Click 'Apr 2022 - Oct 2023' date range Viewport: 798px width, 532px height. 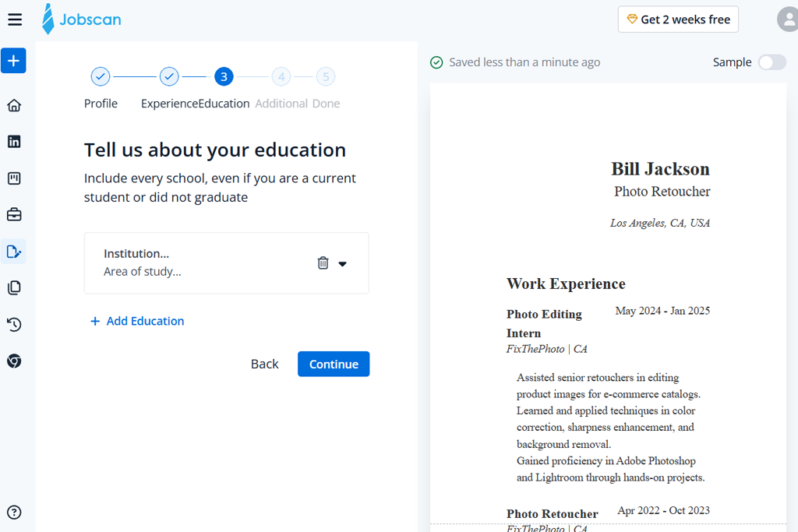(664, 510)
